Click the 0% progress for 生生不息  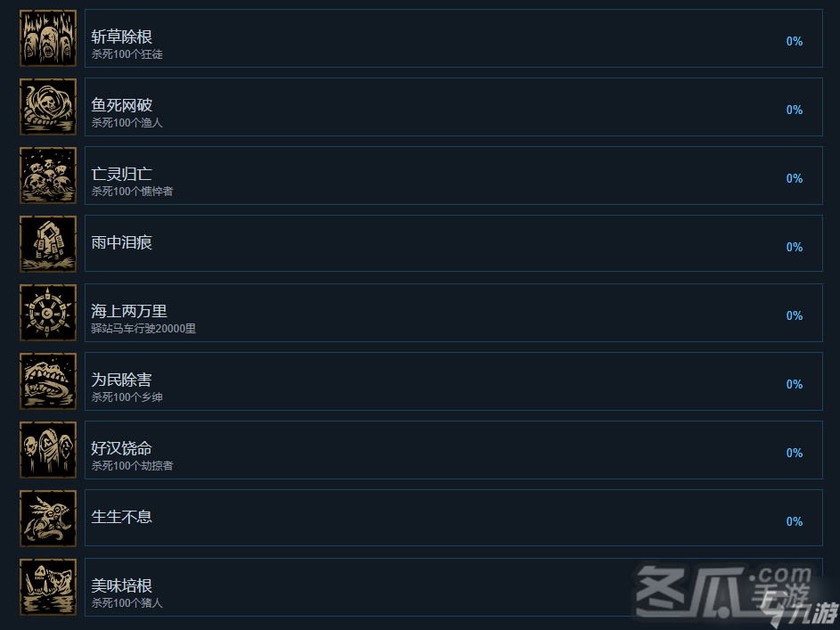794,521
